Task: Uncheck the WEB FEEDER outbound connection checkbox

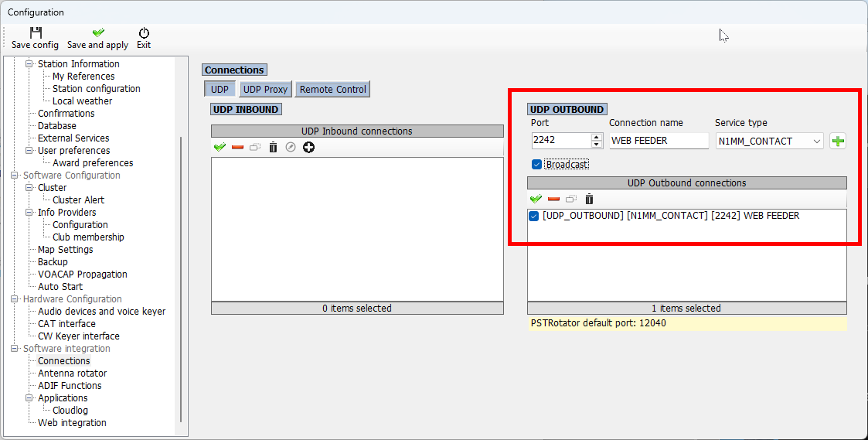Action: click(533, 216)
